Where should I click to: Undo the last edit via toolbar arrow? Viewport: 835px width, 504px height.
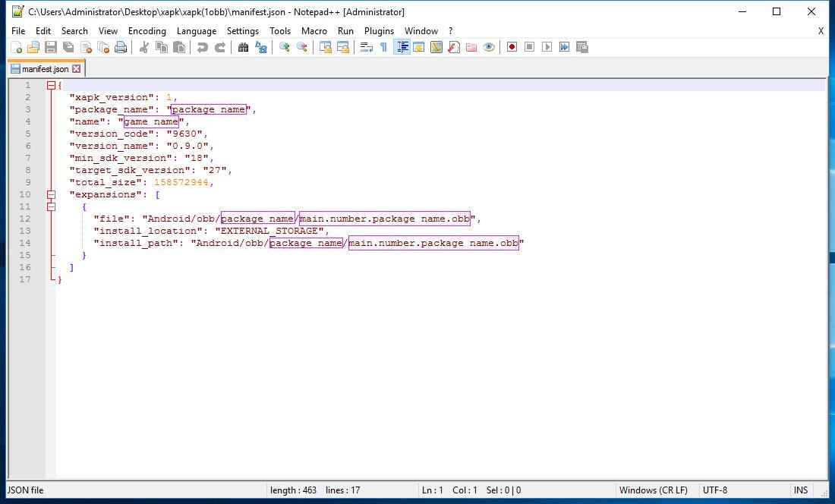[x=200, y=47]
